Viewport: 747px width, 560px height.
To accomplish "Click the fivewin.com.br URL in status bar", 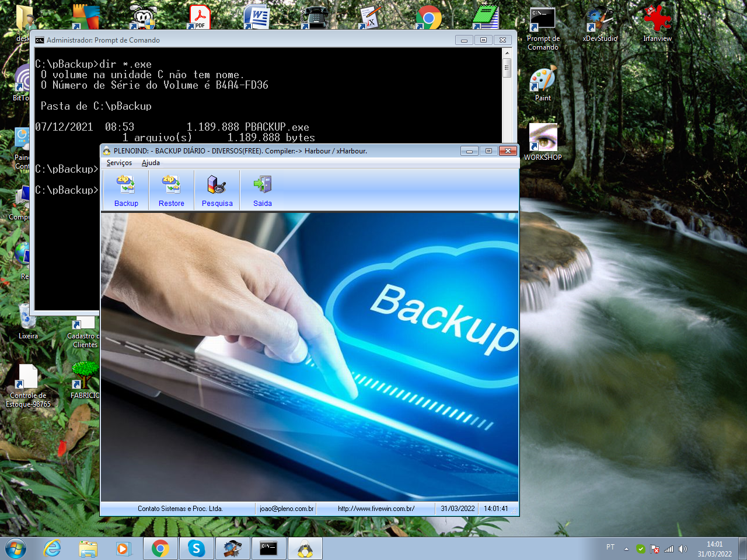I will click(x=376, y=509).
